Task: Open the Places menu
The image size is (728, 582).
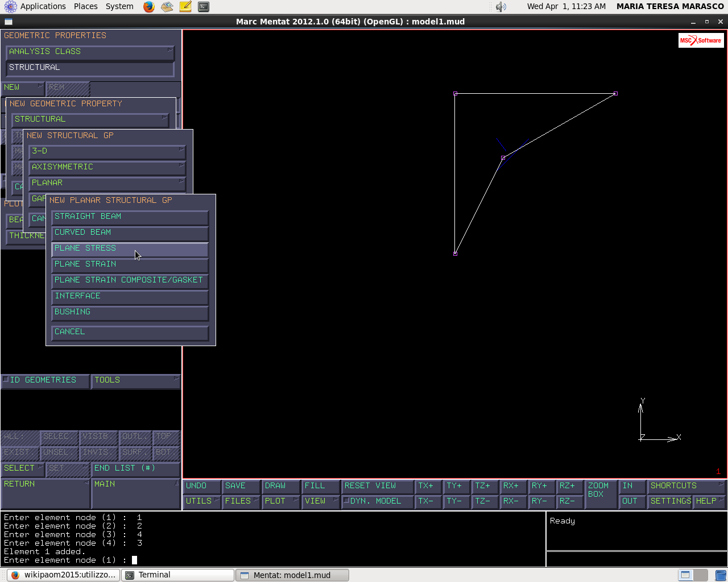Action: [x=86, y=7]
